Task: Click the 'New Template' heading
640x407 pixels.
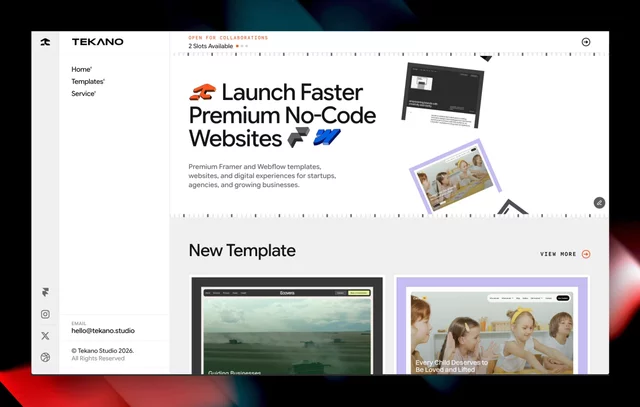Action: 242,251
